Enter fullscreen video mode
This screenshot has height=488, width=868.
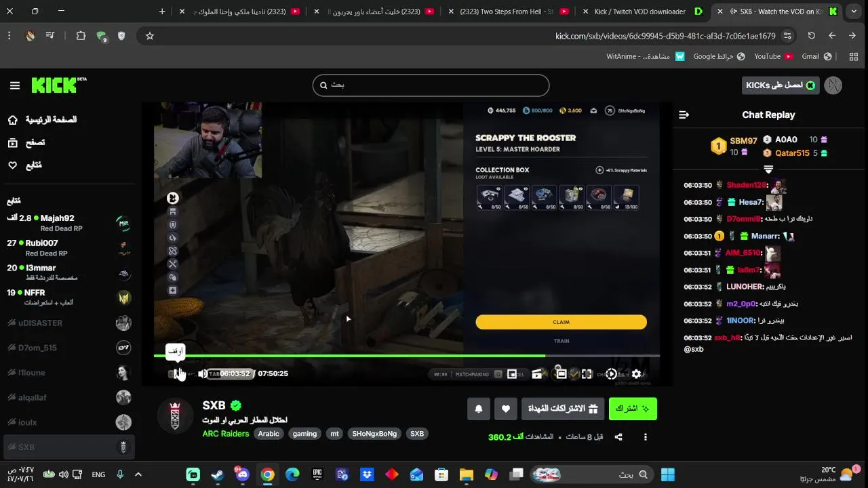(587, 373)
